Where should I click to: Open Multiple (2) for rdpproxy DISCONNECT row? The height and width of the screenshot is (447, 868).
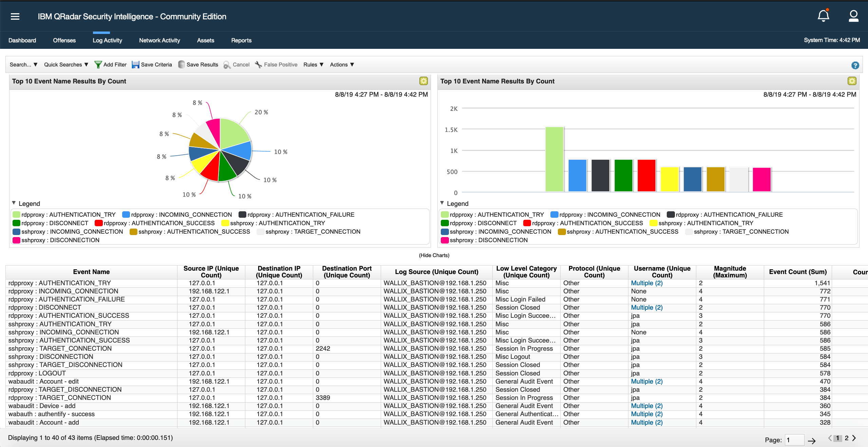click(x=647, y=307)
